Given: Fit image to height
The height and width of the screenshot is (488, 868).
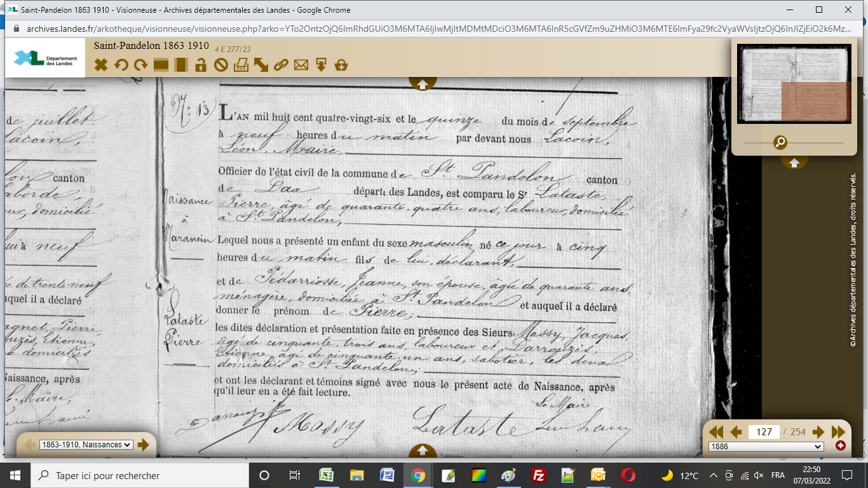Looking at the screenshot, I should (x=181, y=65).
